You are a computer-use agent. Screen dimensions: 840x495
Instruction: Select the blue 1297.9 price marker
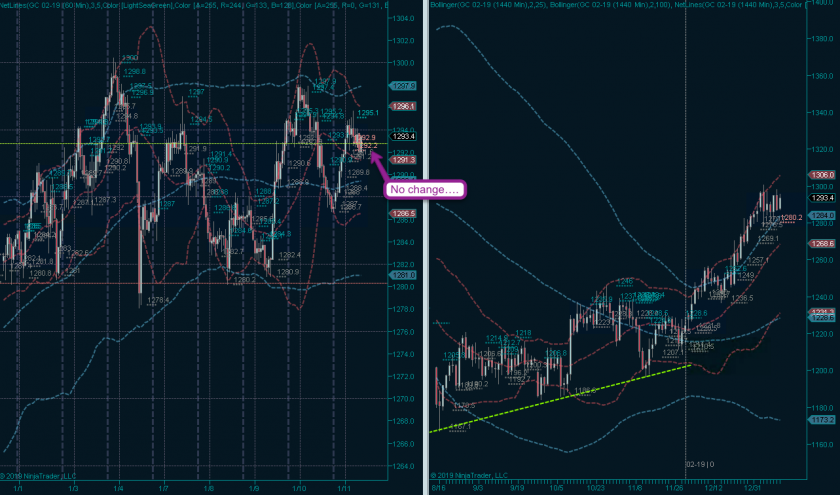(403, 86)
